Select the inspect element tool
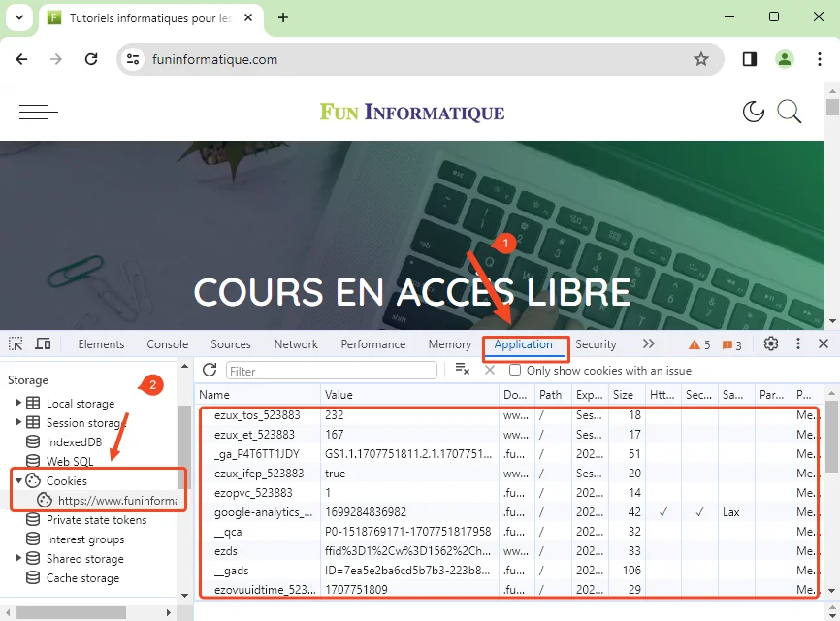This screenshot has height=621, width=840. (15, 343)
